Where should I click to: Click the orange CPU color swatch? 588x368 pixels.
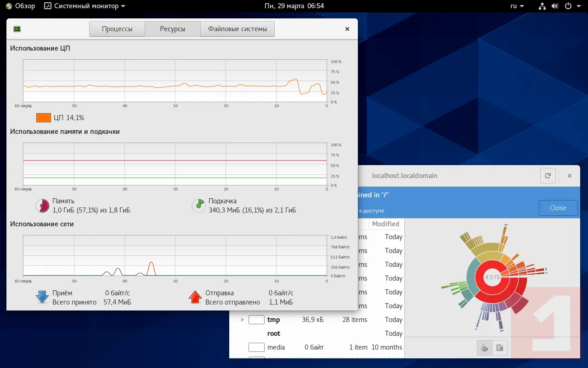point(43,118)
